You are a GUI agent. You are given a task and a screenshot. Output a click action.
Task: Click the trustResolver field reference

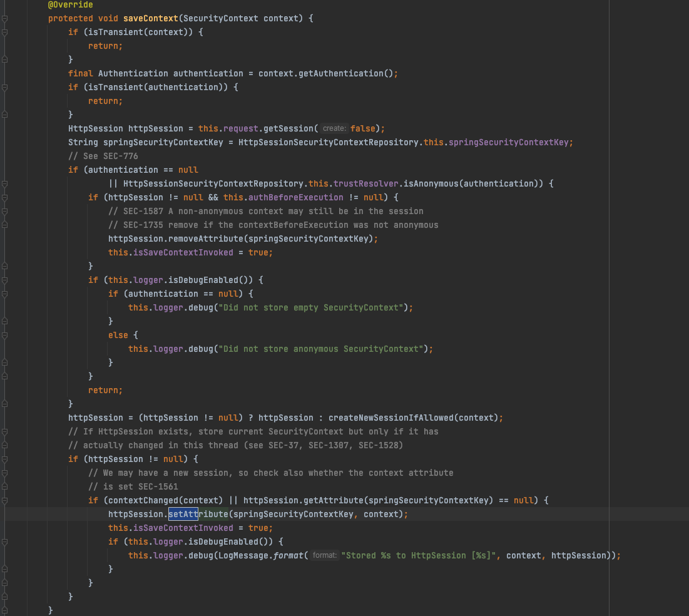point(365,183)
